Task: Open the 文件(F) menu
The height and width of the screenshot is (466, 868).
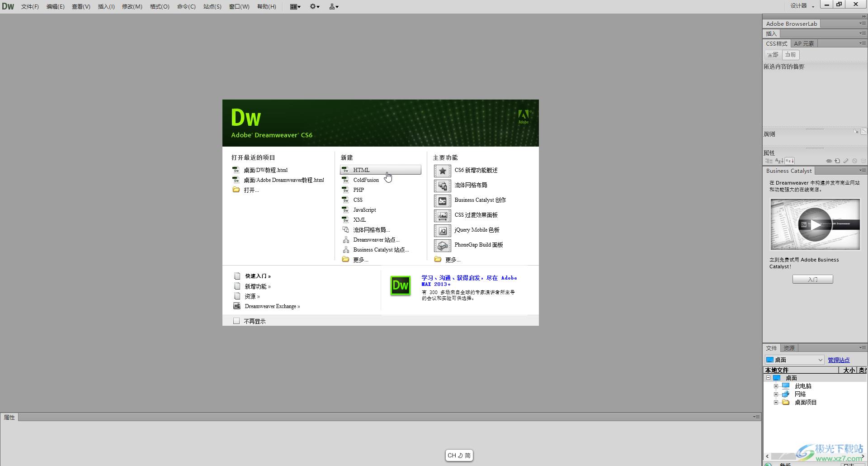Action: point(30,6)
